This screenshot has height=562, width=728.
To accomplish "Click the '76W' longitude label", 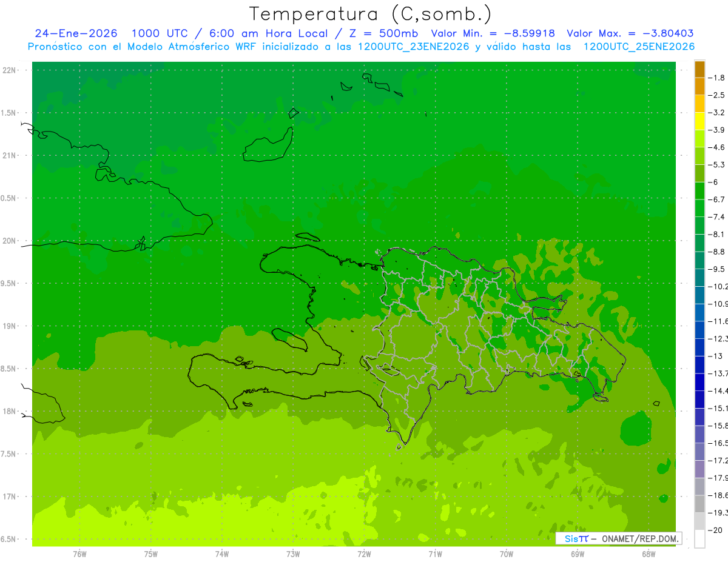I will coord(79,554).
